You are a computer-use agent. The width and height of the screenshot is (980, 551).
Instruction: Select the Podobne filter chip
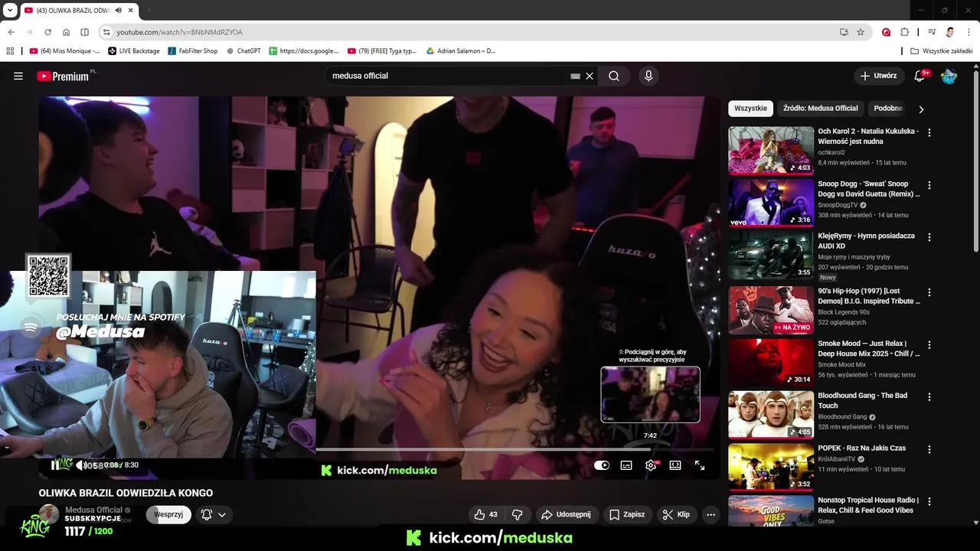887,109
